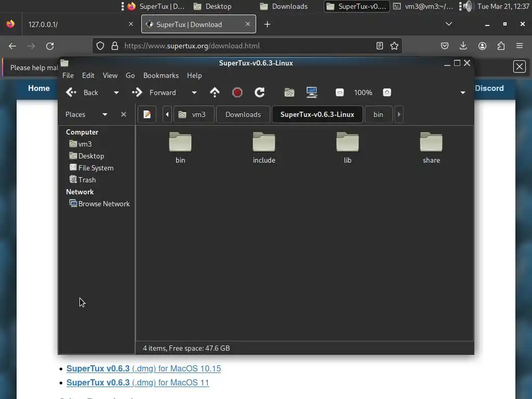This screenshot has width=532, height=399.
Task: Click the Forward arrow in file manager
Action: coord(154,92)
